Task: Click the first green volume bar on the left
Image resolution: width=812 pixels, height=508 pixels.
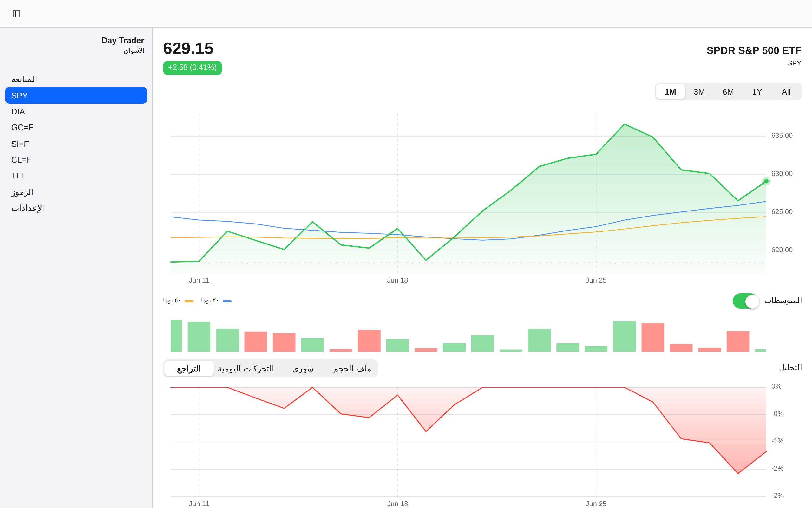Action: coord(176,336)
